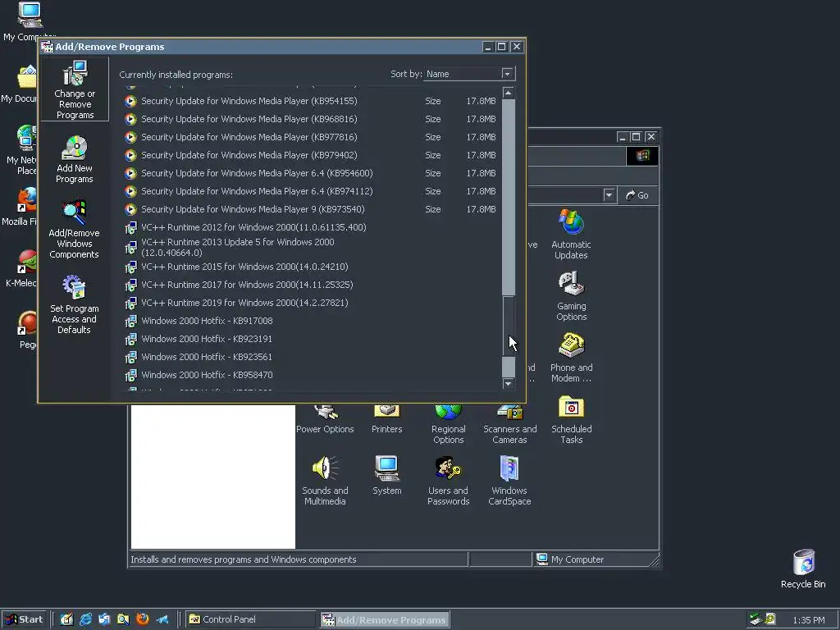Open Users and Passwords in Control Panel
The height and width of the screenshot is (630, 840).
449,481
